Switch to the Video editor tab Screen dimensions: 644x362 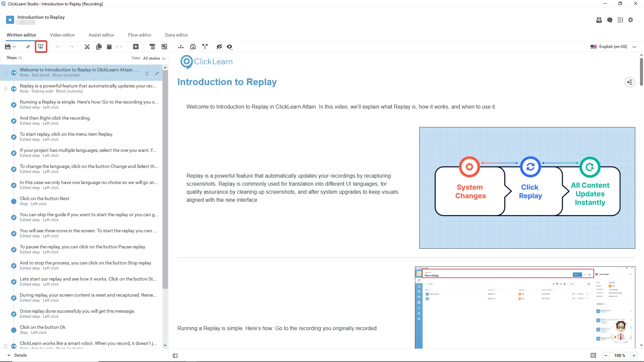62,35
